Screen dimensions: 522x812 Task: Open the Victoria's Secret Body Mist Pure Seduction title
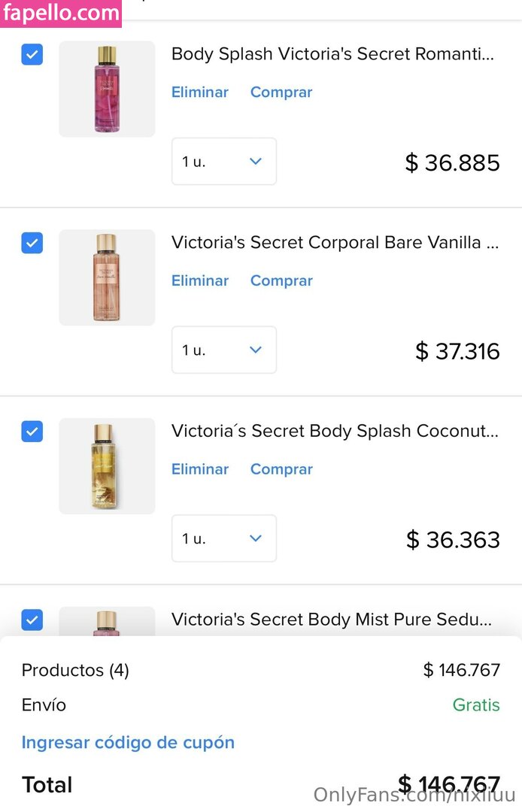coord(332,620)
